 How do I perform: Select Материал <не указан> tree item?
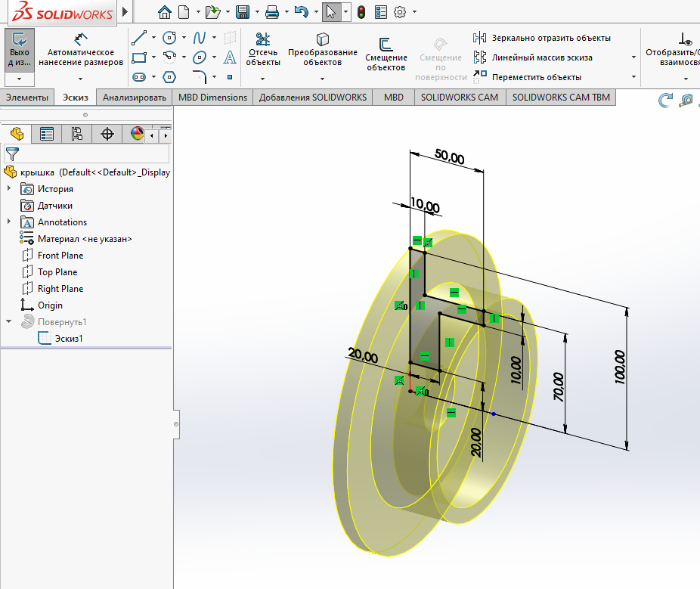(85, 239)
